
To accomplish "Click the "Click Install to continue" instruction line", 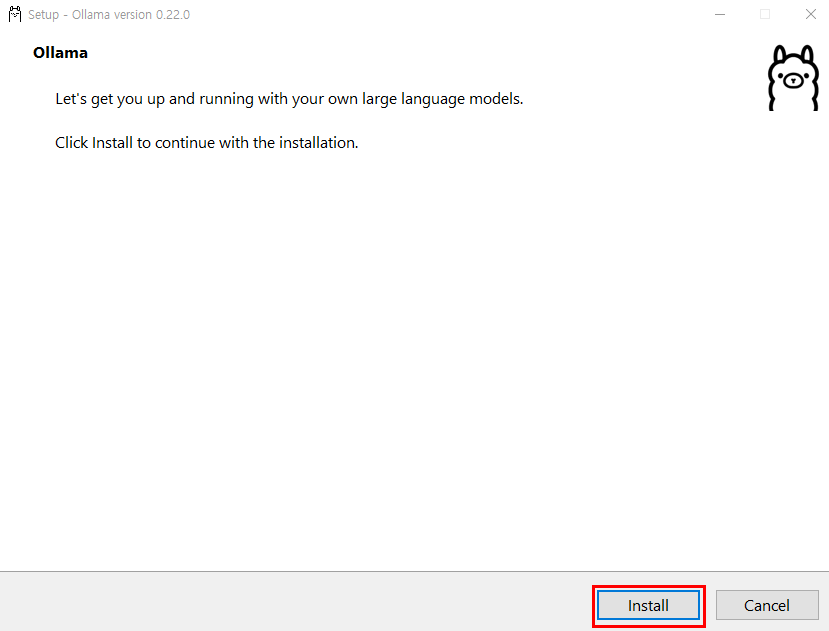I will [207, 143].
